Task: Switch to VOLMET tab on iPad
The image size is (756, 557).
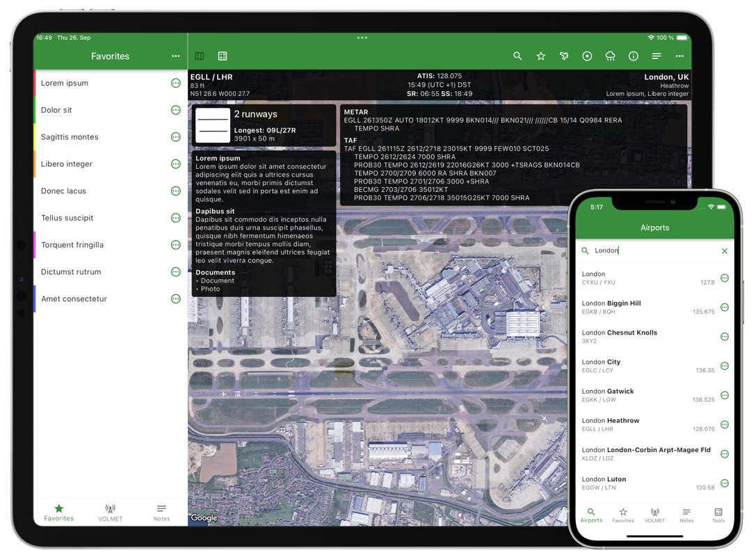Action: coord(111,513)
